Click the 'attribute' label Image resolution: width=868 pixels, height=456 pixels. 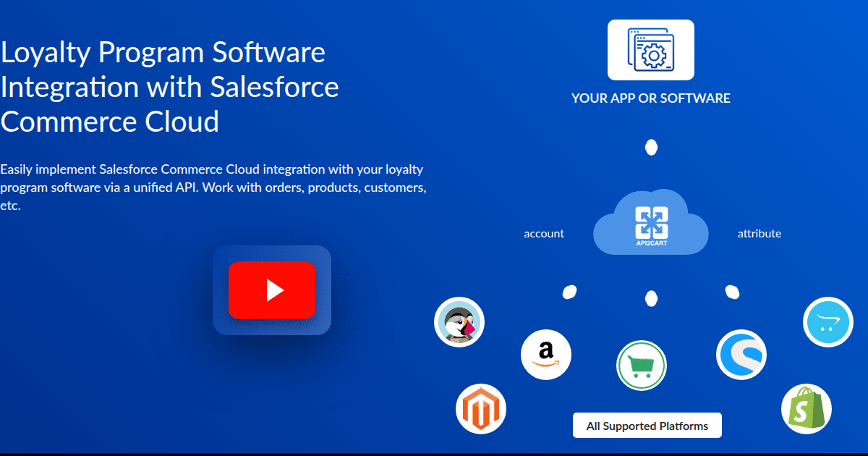coord(759,234)
